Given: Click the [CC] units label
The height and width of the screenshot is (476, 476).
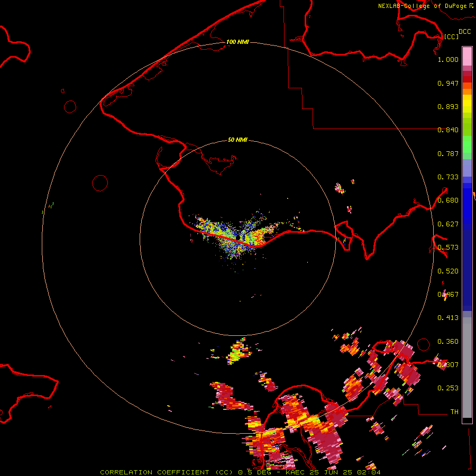Looking at the screenshot, I should 451,36.
